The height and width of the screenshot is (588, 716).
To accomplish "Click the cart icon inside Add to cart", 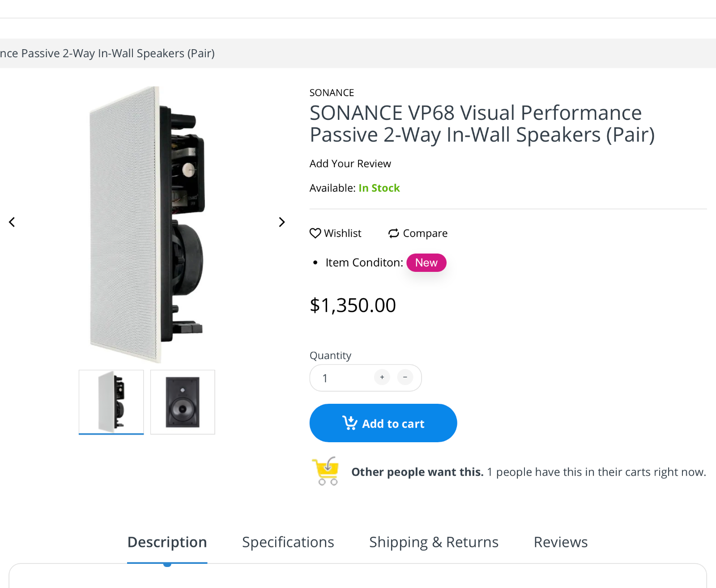I will (351, 423).
